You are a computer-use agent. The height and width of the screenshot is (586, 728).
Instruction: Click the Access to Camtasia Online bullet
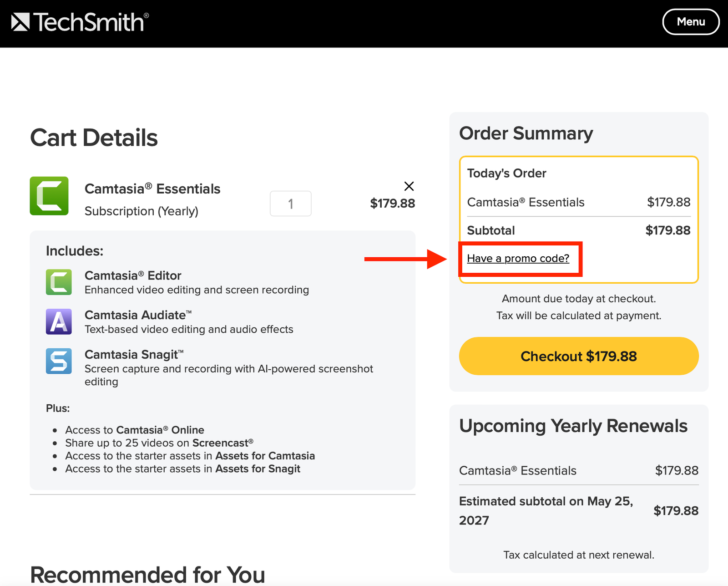click(135, 430)
